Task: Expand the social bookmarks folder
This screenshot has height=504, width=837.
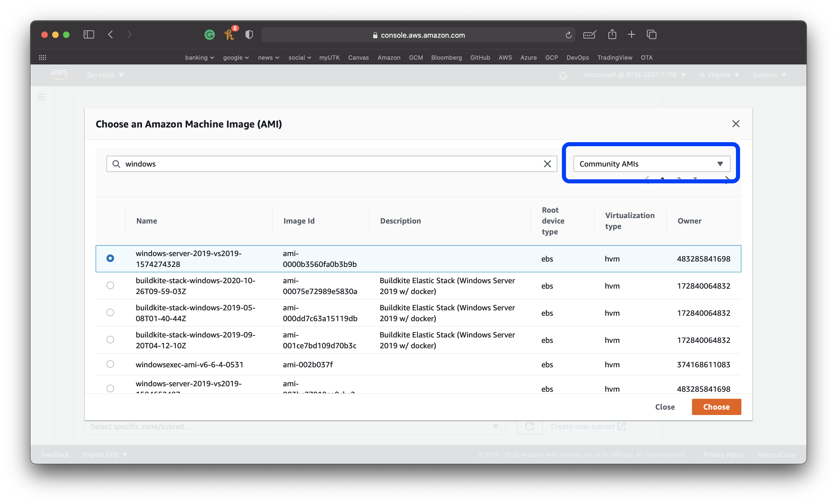Action: pos(300,58)
